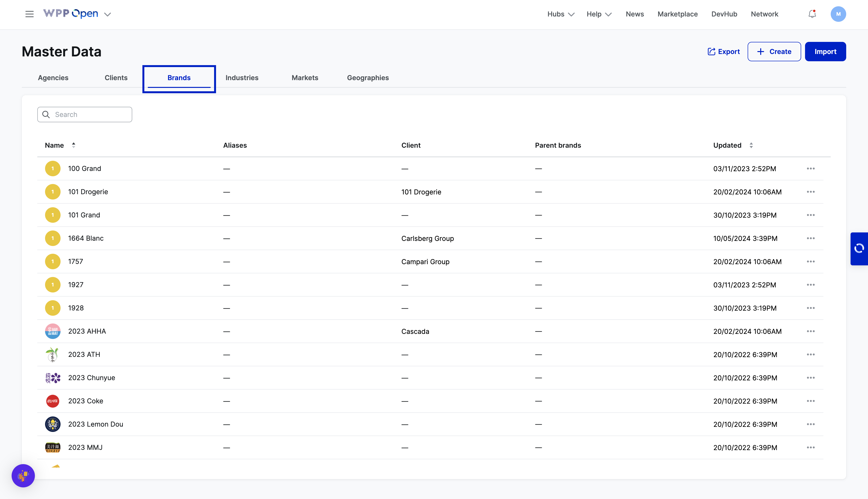The width and height of the screenshot is (868, 499).
Task: Click the Create button
Action: [774, 52]
